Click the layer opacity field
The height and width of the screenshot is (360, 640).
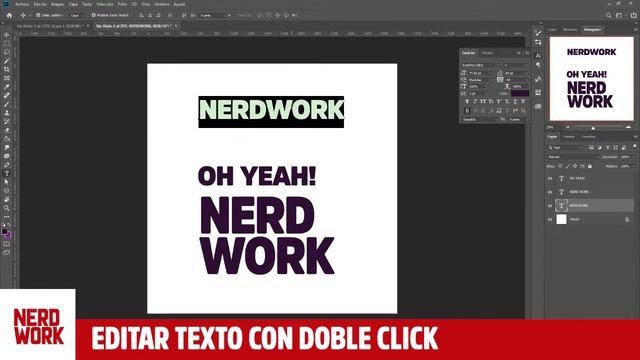[625, 157]
